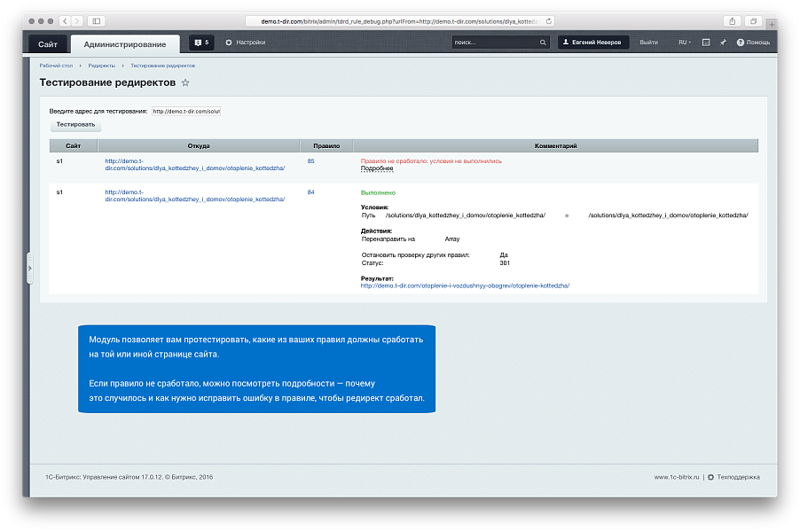Switch to the Сайт tab

(x=48, y=44)
